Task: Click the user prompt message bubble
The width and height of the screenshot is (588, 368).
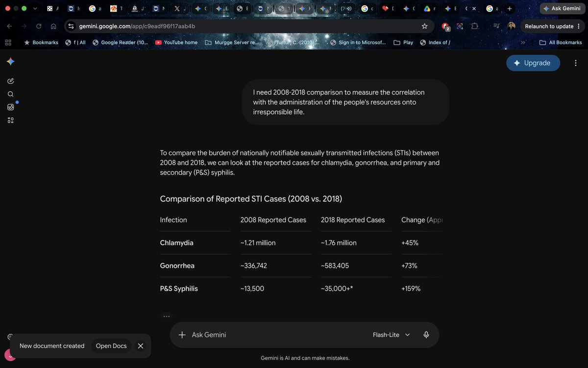Action: pos(345,102)
